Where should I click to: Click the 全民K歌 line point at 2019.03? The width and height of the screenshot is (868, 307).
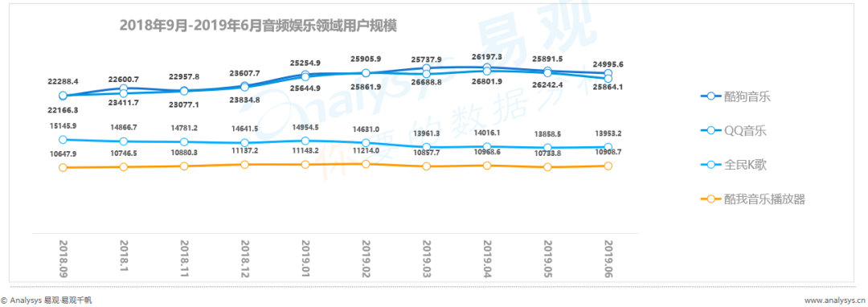tap(426, 147)
